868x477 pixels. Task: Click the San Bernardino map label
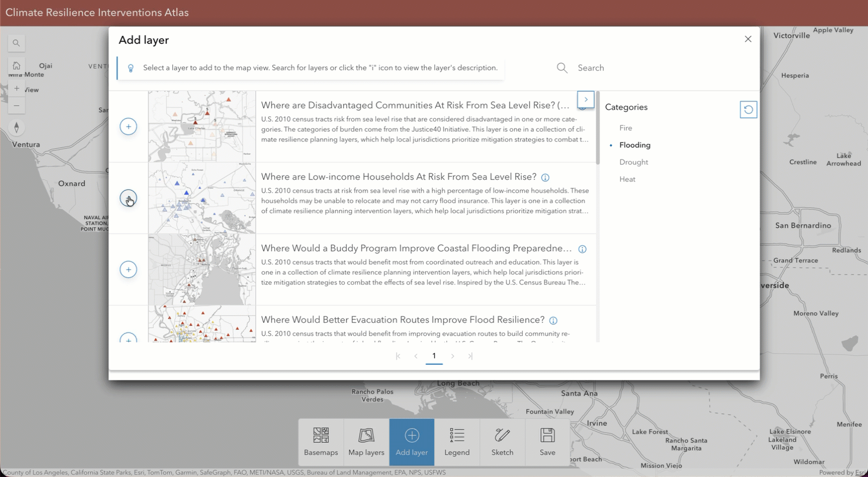coord(803,225)
